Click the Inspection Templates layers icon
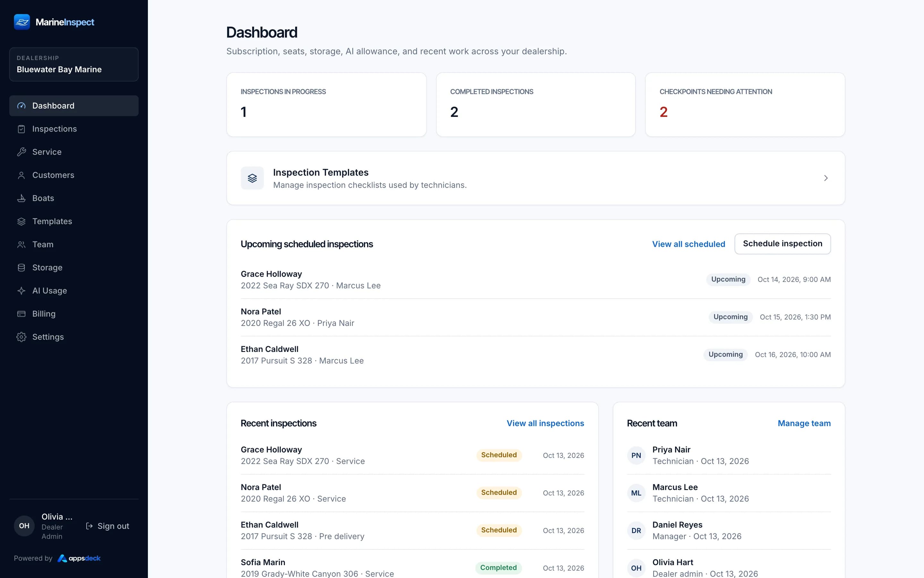This screenshot has height=578, width=924. 252,178
